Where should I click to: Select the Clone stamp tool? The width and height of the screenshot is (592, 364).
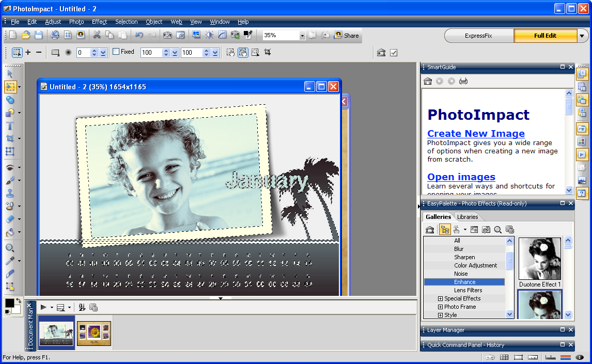[10, 193]
